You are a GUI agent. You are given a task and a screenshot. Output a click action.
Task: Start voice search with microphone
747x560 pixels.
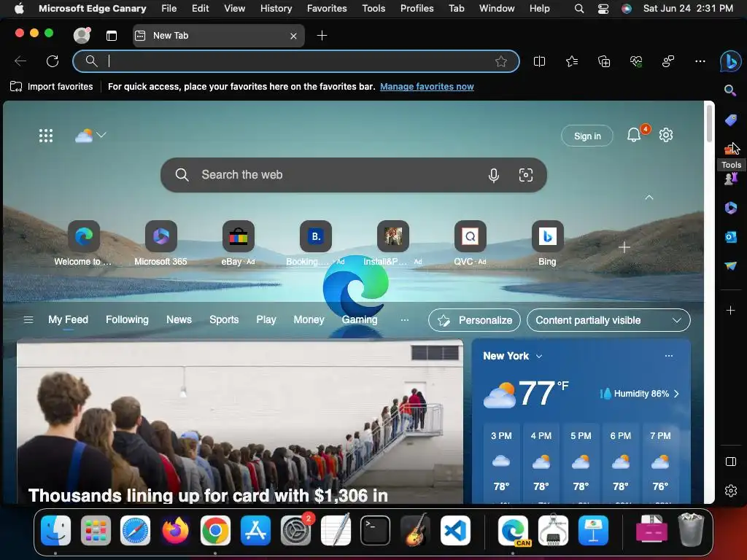pos(494,175)
